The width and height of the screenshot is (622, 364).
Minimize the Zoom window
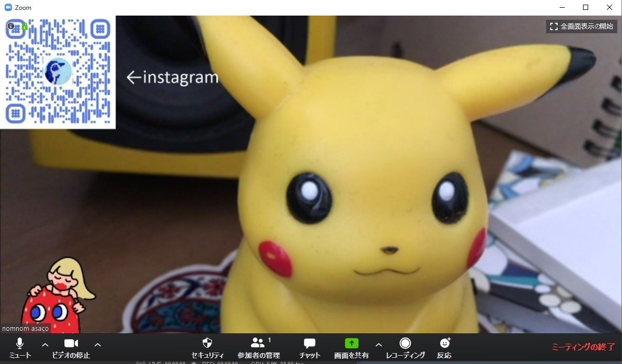pos(562,7)
